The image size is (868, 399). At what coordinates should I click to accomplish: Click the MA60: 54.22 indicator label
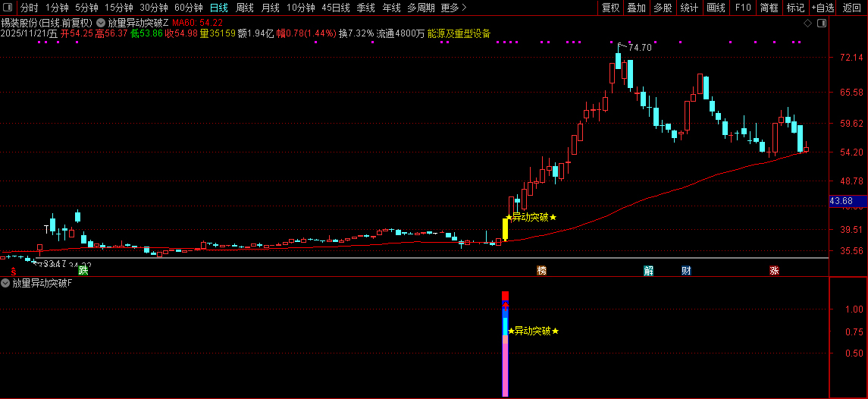[x=198, y=23]
